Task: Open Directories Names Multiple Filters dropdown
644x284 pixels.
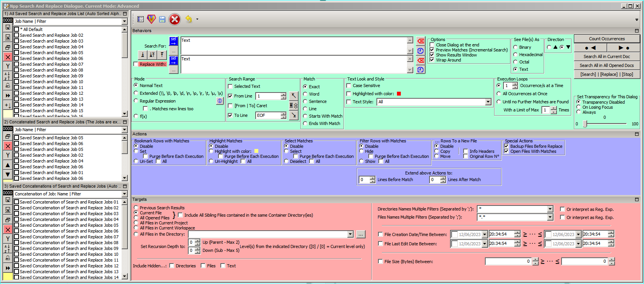Action: click(550, 209)
